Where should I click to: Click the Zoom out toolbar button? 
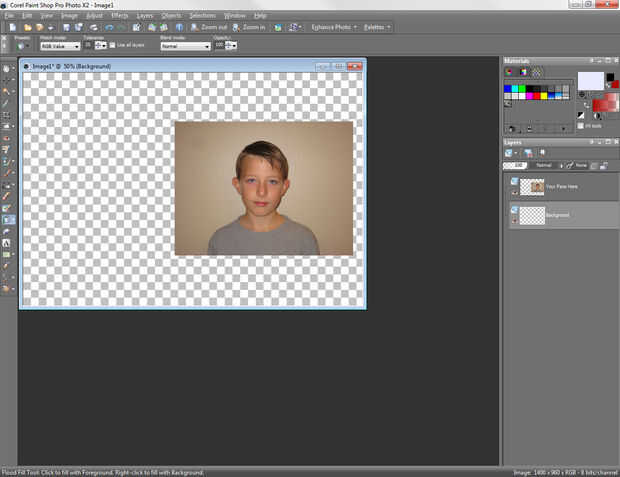click(209, 27)
